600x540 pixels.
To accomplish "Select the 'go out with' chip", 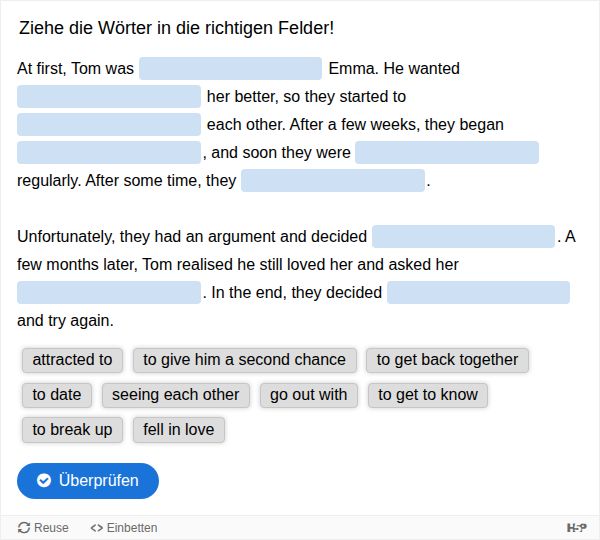I will pos(308,395).
